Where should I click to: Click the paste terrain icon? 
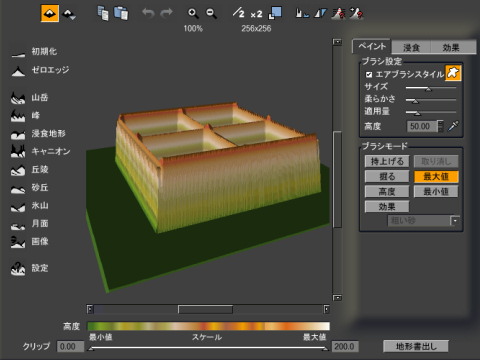pos(121,13)
